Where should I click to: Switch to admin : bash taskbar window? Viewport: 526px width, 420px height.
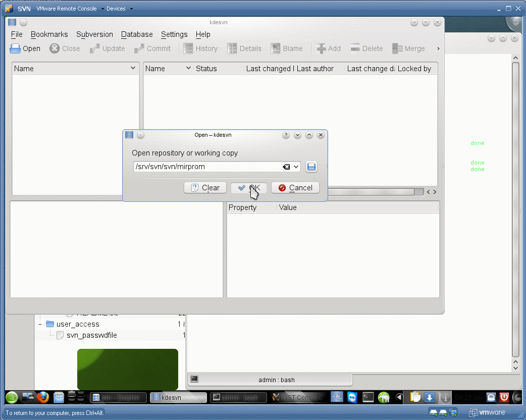pos(238,397)
